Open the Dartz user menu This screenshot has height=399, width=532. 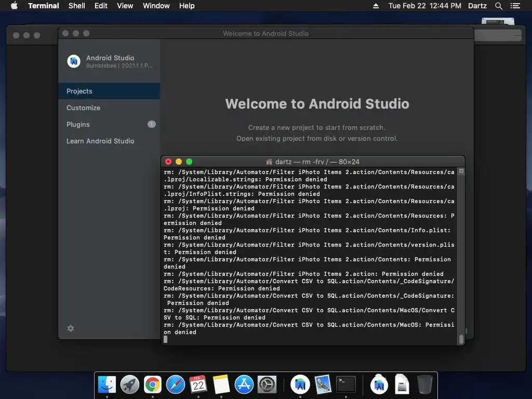[x=477, y=6]
